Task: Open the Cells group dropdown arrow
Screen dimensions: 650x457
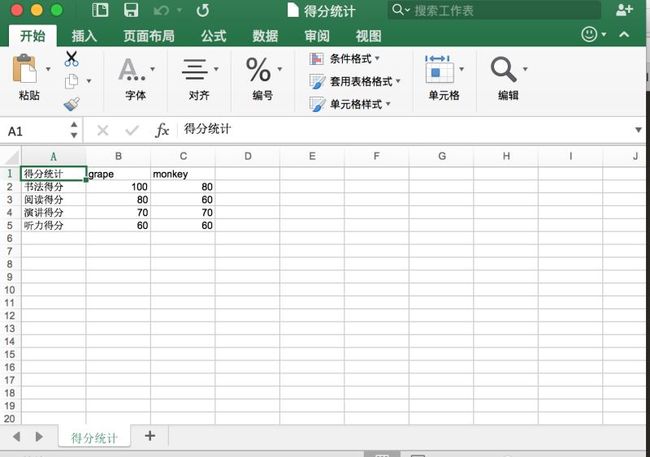Action: (x=461, y=69)
